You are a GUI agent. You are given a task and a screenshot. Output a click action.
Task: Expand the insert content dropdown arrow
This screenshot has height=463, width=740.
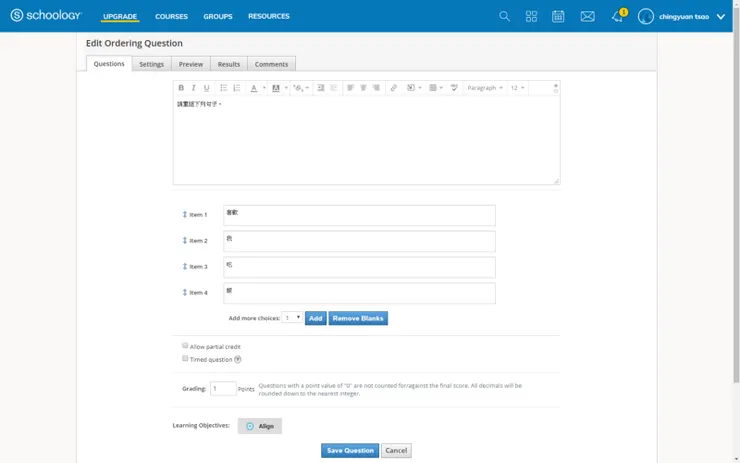(x=420, y=88)
